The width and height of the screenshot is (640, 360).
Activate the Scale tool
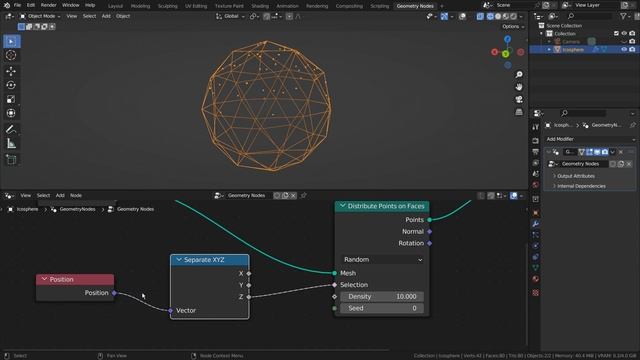tap(11, 99)
